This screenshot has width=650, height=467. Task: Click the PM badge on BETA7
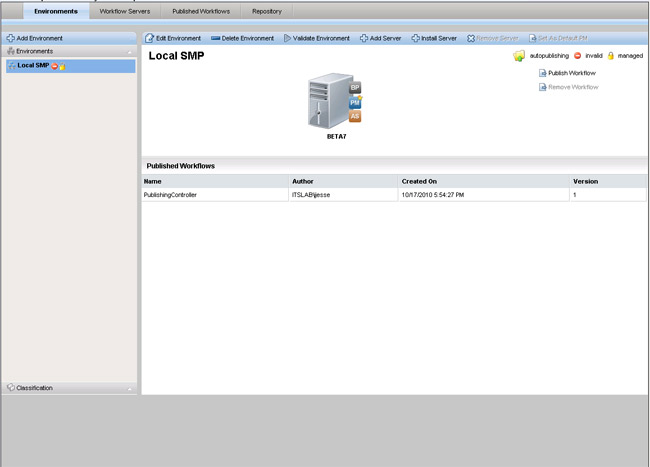tap(355, 102)
